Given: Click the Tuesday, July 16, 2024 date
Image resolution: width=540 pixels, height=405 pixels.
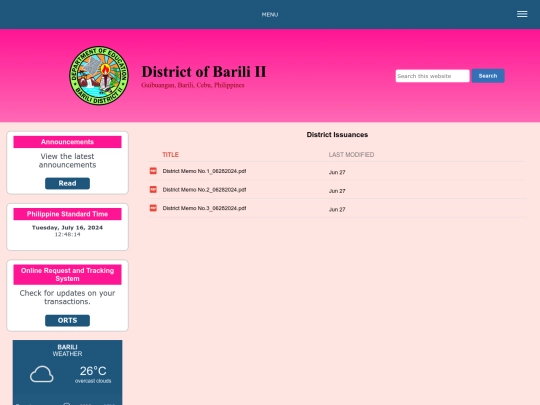Looking at the screenshot, I should [68, 228].
